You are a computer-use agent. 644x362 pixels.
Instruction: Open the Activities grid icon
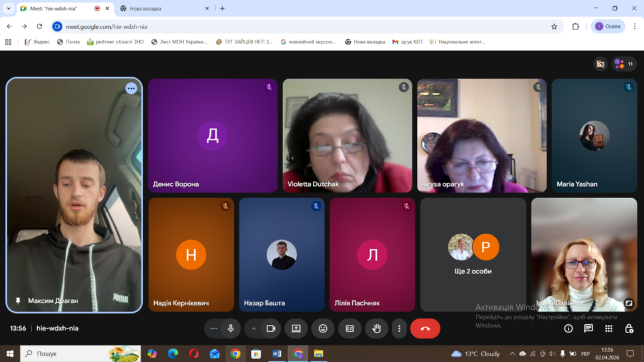tap(609, 328)
